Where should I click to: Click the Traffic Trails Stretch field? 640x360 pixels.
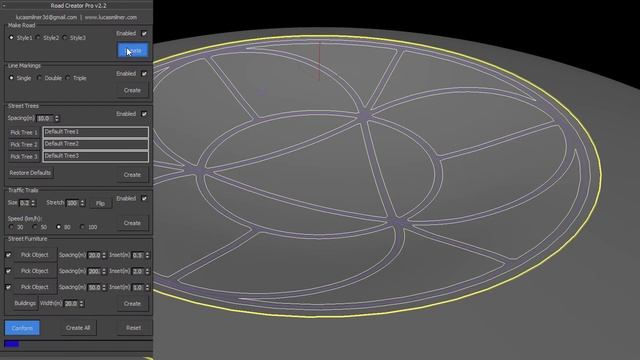[72, 203]
